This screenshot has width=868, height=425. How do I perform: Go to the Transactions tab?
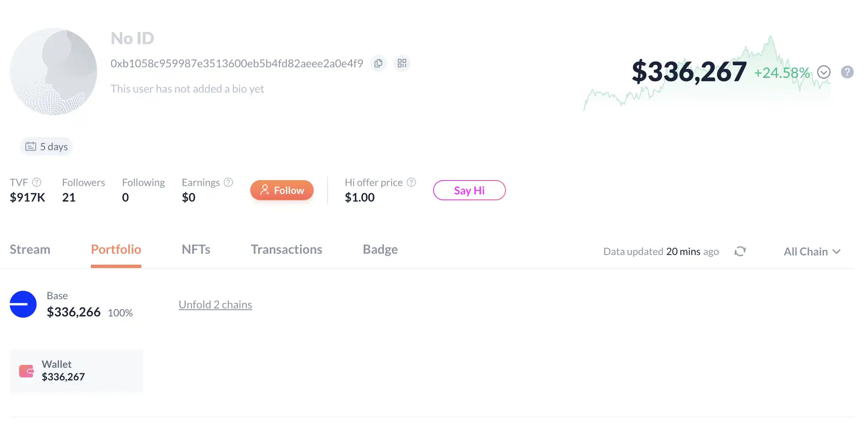pyautogui.click(x=286, y=250)
